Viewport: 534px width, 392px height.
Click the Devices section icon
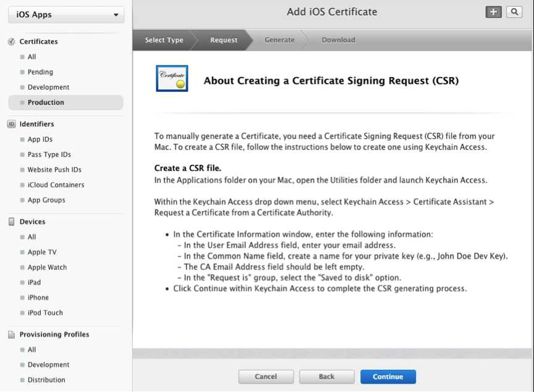tap(11, 222)
